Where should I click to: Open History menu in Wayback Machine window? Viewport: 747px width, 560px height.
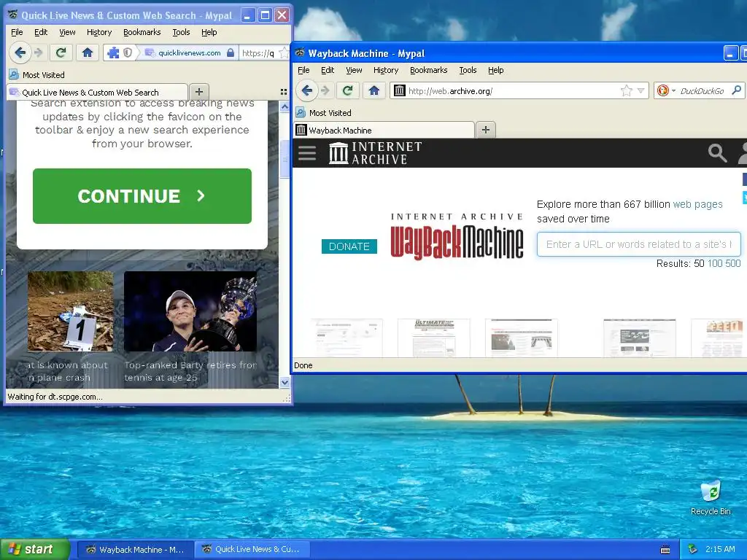tap(385, 70)
